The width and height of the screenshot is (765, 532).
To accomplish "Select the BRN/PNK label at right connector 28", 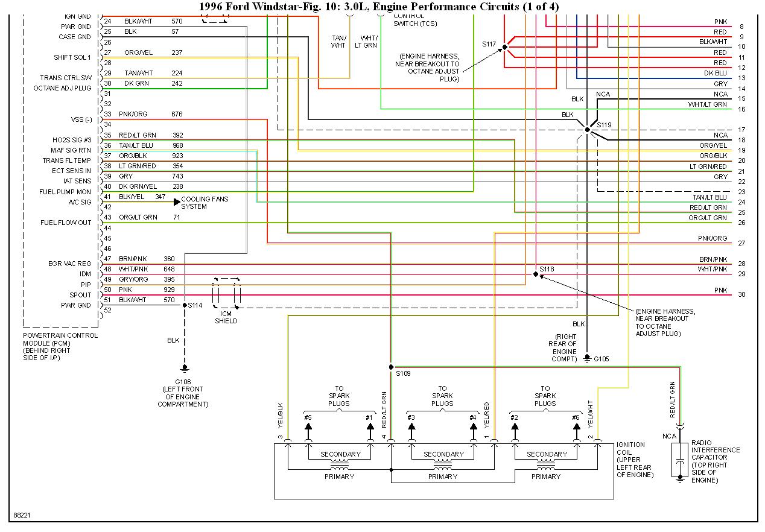I will pyautogui.click(x=713, y=259).
